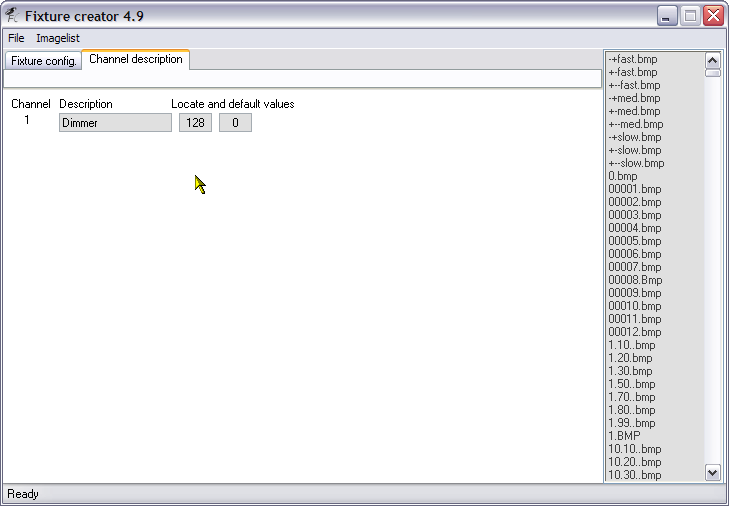
Task: Select 00006.bmp in image list
Action: [635, 254]
